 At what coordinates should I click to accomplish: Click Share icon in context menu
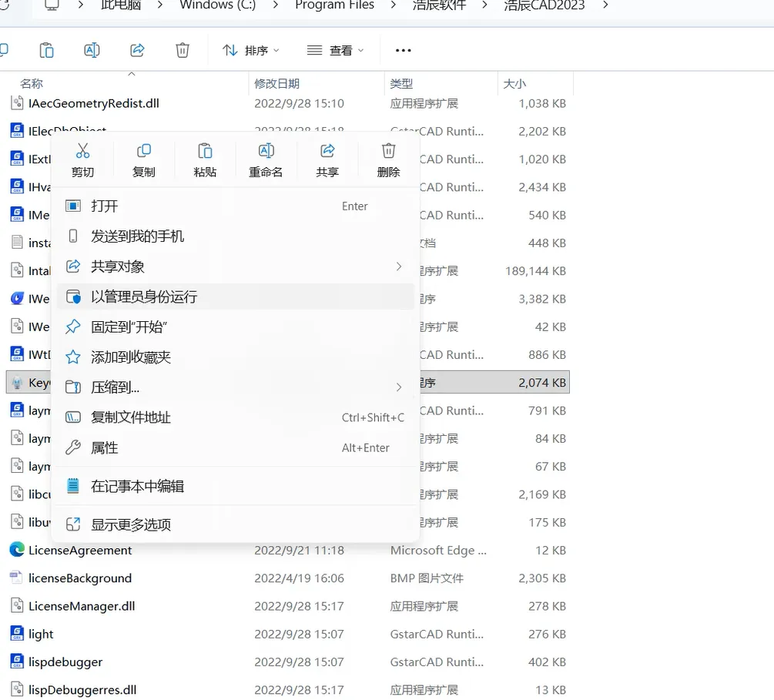coord(327,151)
